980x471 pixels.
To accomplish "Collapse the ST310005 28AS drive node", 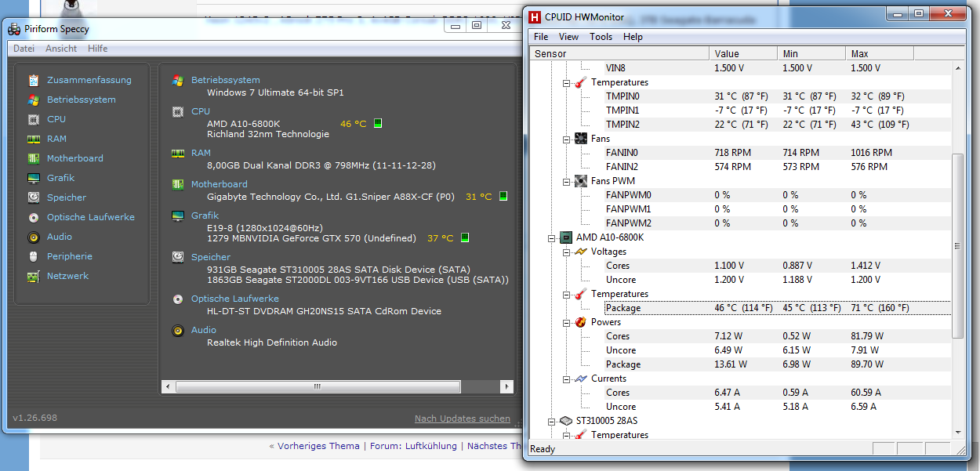I will pos(552,421).
